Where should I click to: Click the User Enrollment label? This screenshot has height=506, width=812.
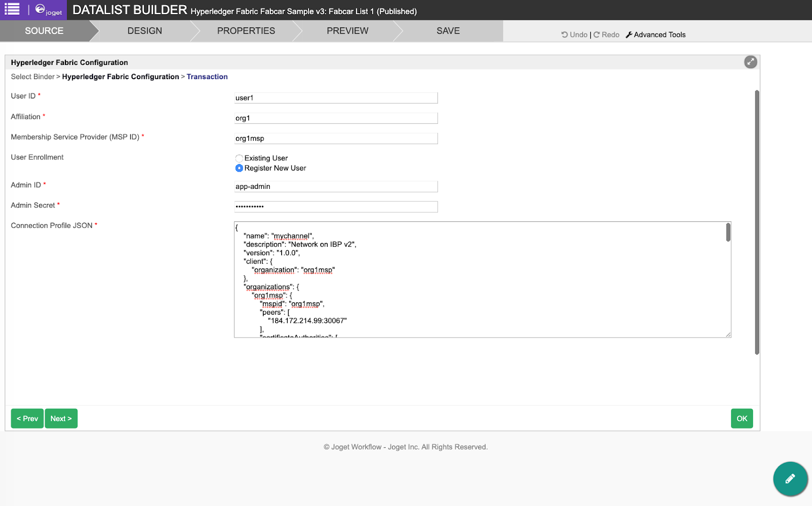pyautogui.click(x=37, y=157)
